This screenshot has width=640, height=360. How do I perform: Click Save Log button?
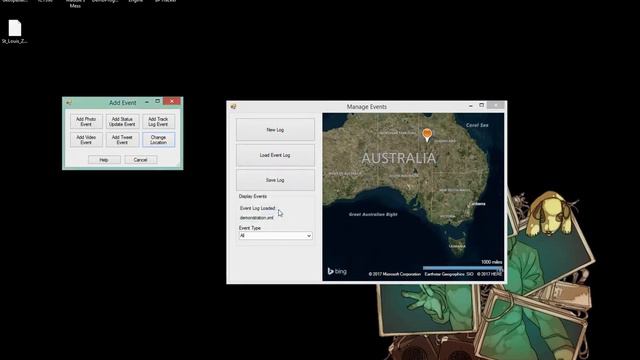(275, 180)
